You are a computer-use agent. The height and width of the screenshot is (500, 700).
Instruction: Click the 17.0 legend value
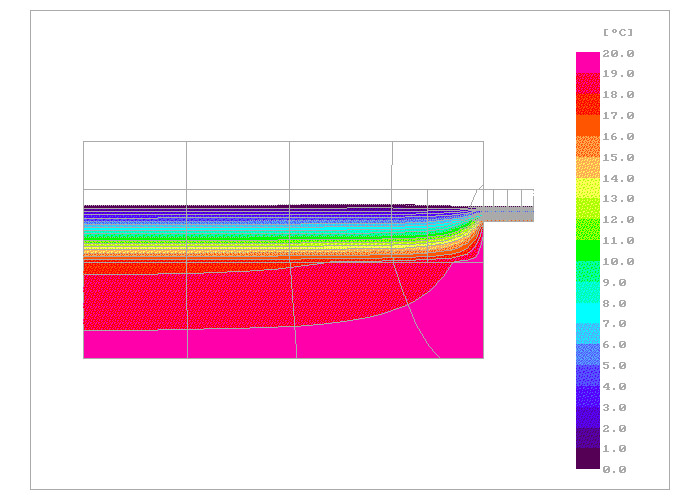coord(618,116)
